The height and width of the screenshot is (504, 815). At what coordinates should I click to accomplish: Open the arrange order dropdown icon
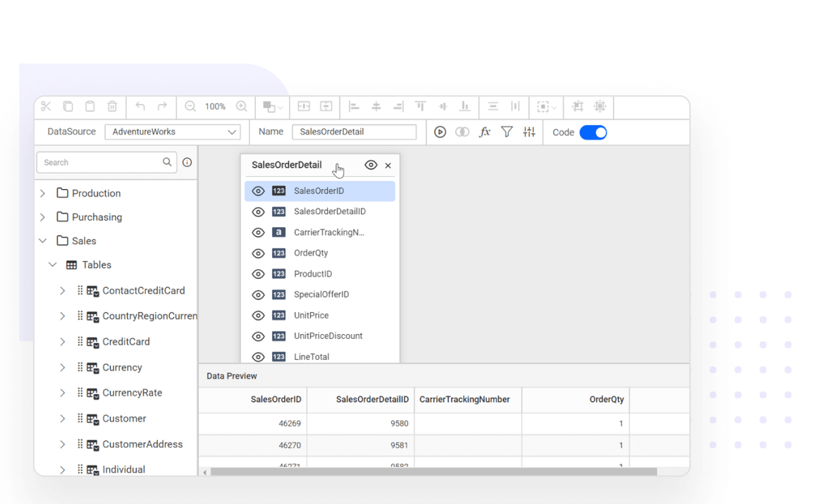click(x=272, y=107)
